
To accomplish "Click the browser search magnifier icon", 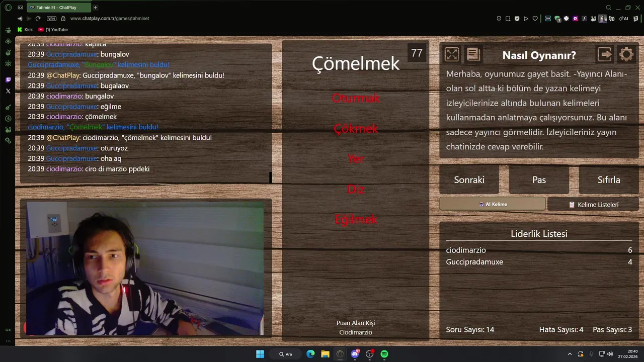I will [x=608, y=8].
